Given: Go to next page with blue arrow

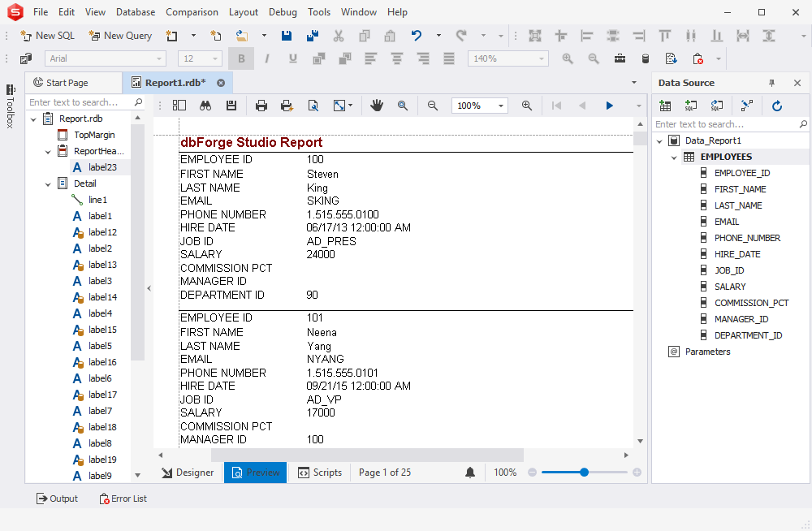Looking at the screenshot, I should pos(610,106).
